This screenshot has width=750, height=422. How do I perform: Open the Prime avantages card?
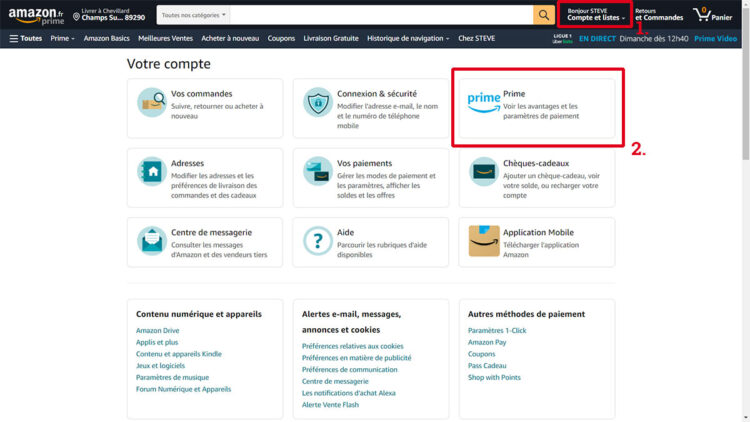[x=538, y=107]
